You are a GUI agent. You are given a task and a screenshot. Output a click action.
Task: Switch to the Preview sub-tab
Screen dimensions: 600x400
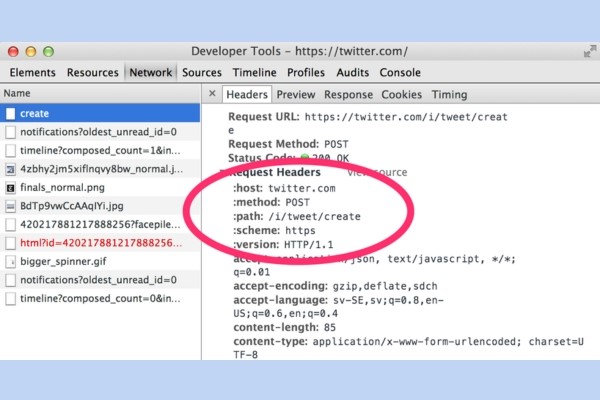(x=296, y=95)
